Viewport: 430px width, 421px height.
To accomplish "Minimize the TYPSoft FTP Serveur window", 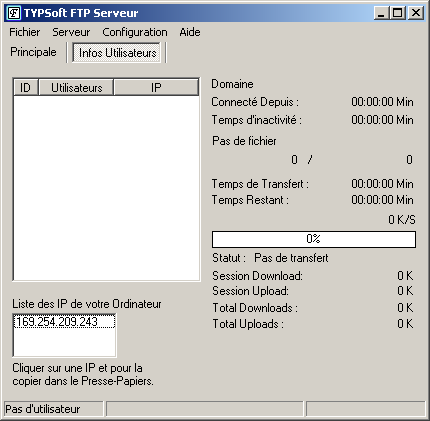I will point(381,13).
